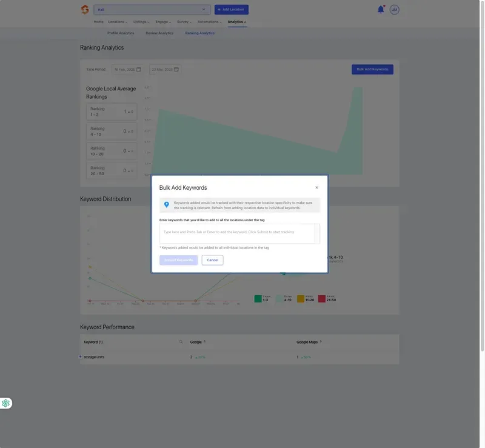485x448 pixels.
Task: Collapse the Analytics menu
Action: [237, 22]
